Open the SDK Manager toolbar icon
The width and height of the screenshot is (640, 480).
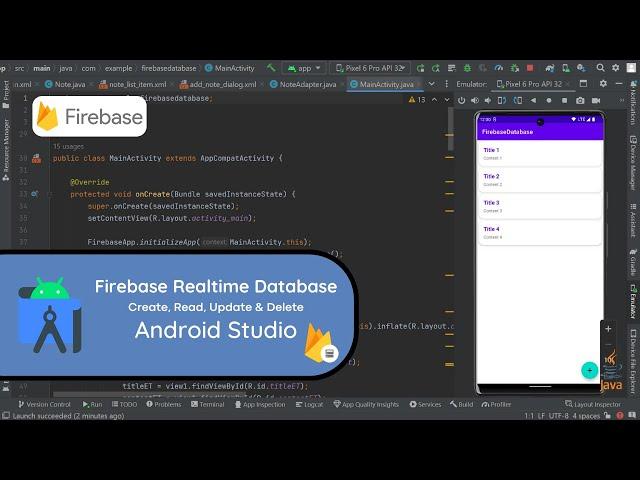click(581, 68)
